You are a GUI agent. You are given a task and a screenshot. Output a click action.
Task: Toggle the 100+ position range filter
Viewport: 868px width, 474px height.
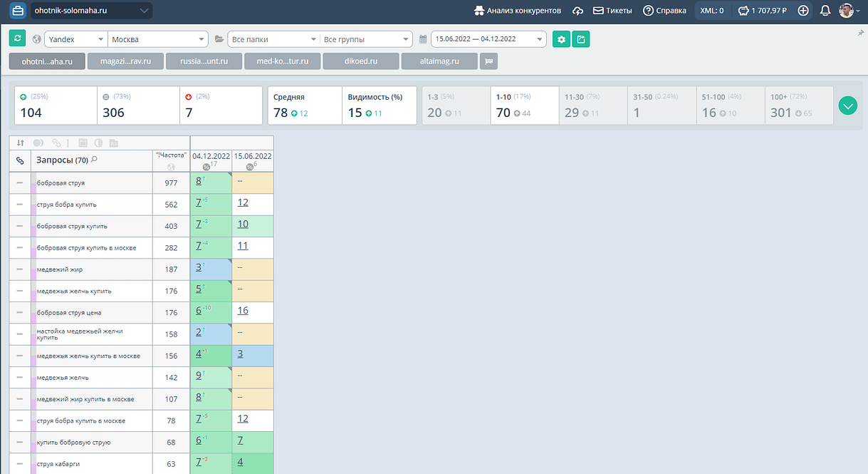point(799,105)
